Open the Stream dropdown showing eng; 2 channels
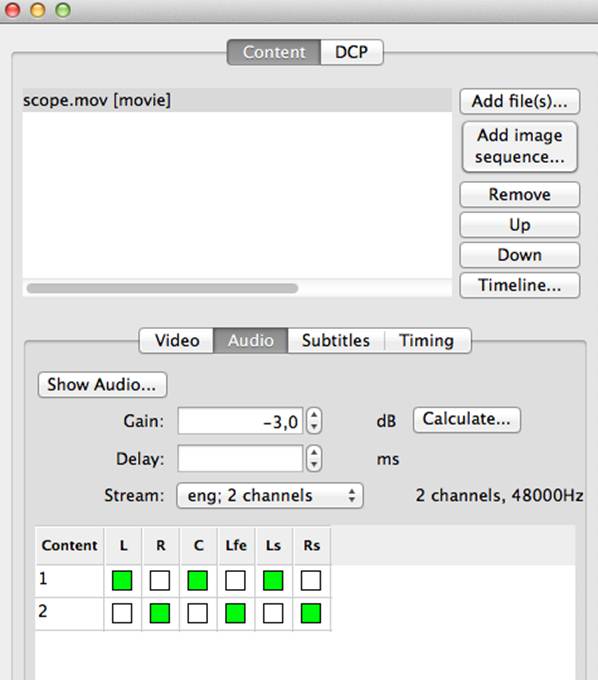This screenshot has width=598, height=680. click(270, 496)
